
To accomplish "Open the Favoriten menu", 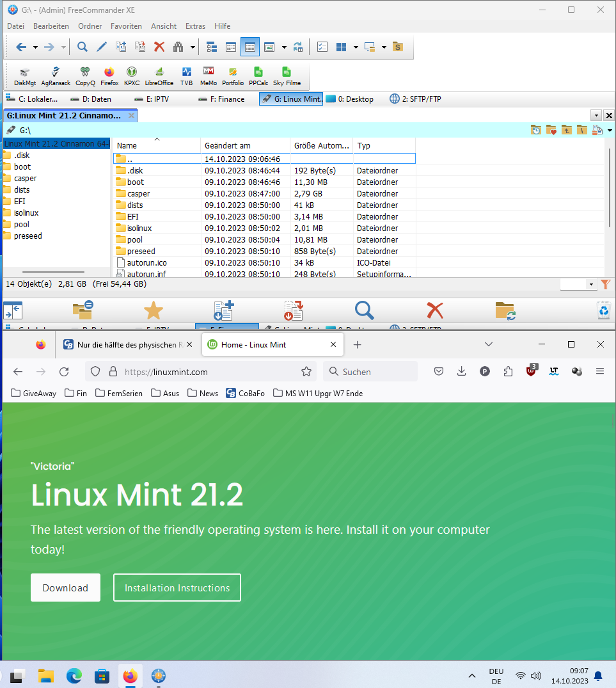I will (126, 26).
